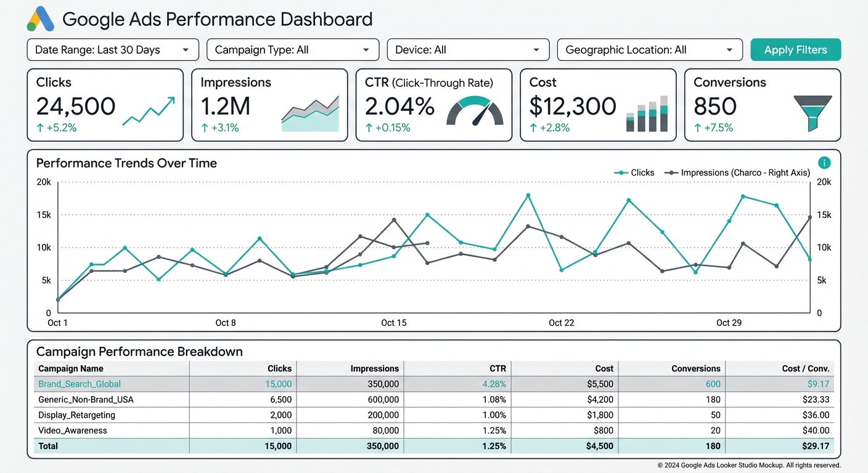
Task: Toggle the Clicks series in the legend
Action: pyautogui.click(x=634, y=172)
